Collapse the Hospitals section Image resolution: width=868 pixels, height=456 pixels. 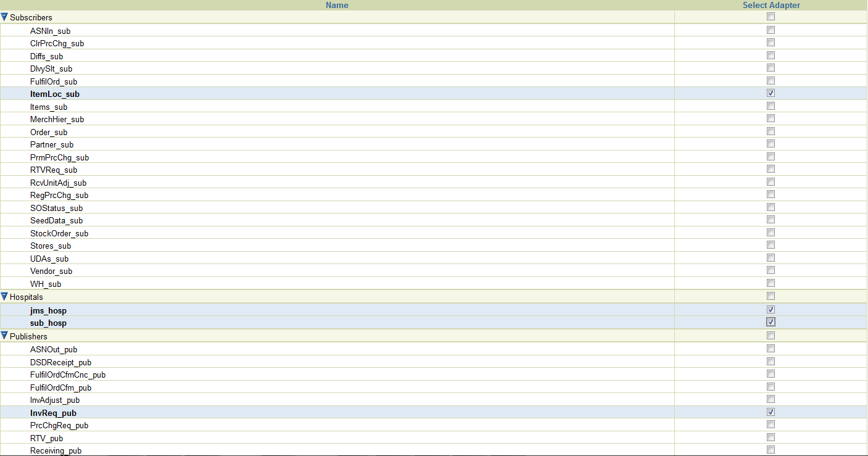[x=5, y=296]
